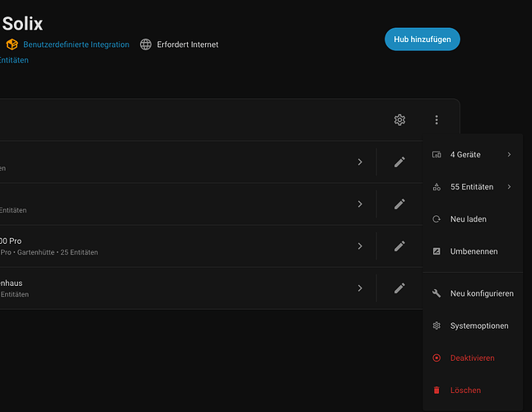Image resolution: width=532 pixels, height=412 pixels.
Task: Choose 'Neu konfigurieren' from the menu
Action: [x=482, y=293]
